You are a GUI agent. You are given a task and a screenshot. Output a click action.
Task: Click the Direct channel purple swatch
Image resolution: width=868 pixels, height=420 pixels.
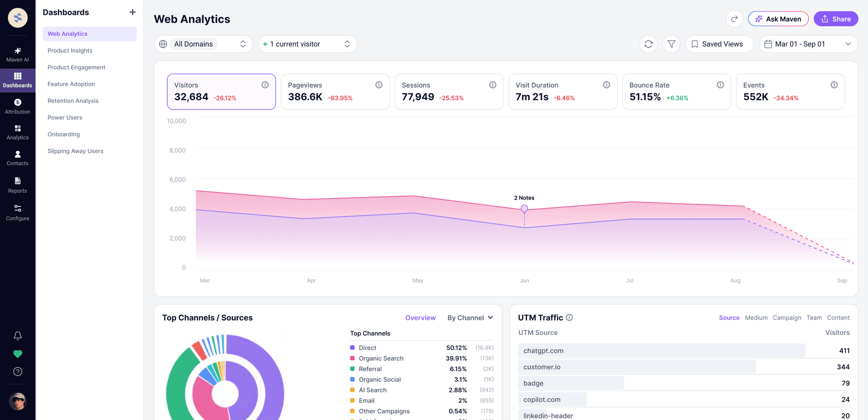353,348
